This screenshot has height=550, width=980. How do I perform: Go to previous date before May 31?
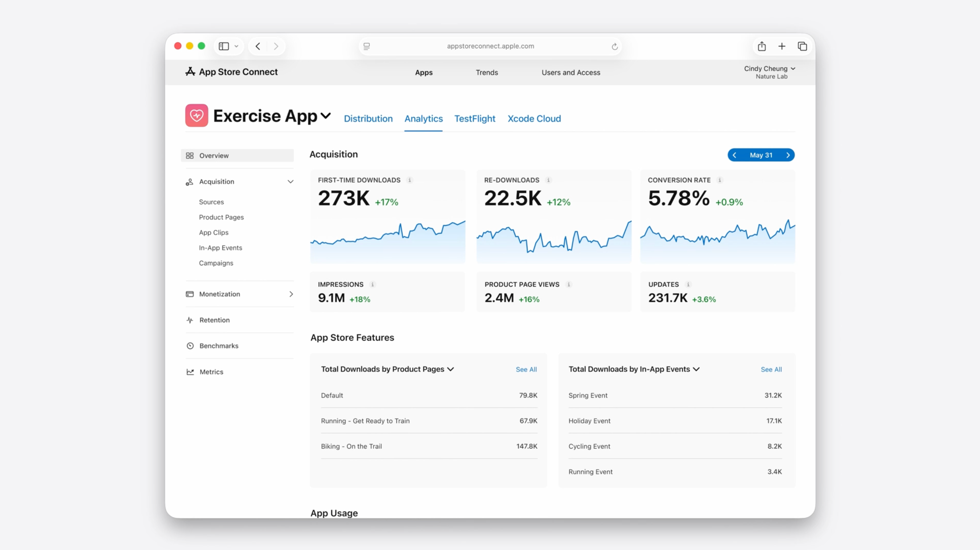coord(734,155)
